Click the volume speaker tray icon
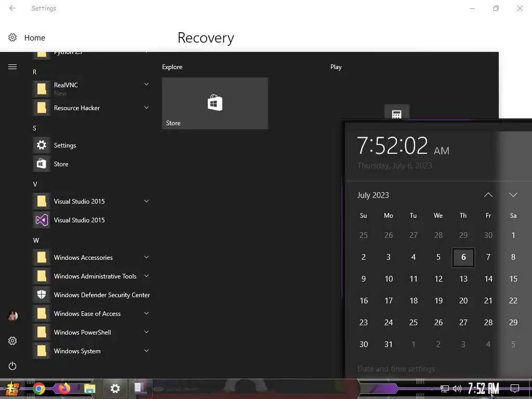Viewport: 532px width, 399px height. (x=457, y=389)
